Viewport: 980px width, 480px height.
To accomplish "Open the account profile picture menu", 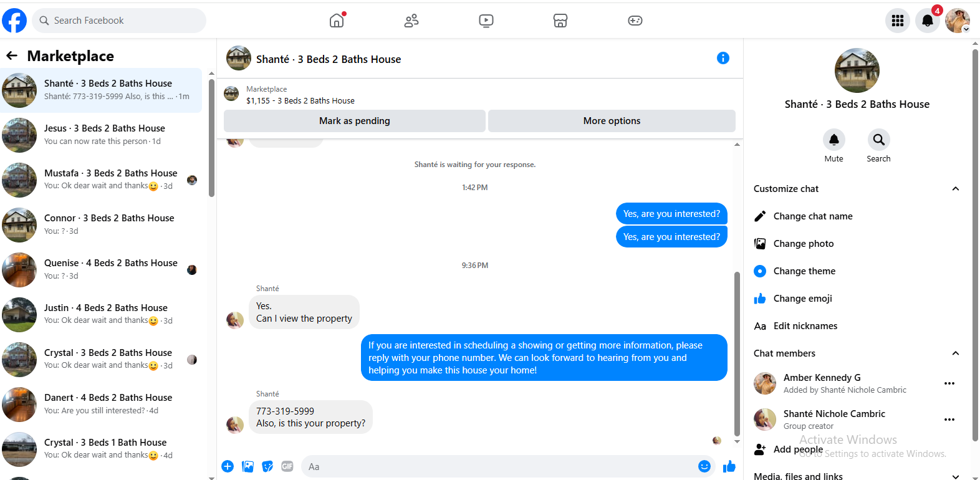I will (x=958, y=21).
